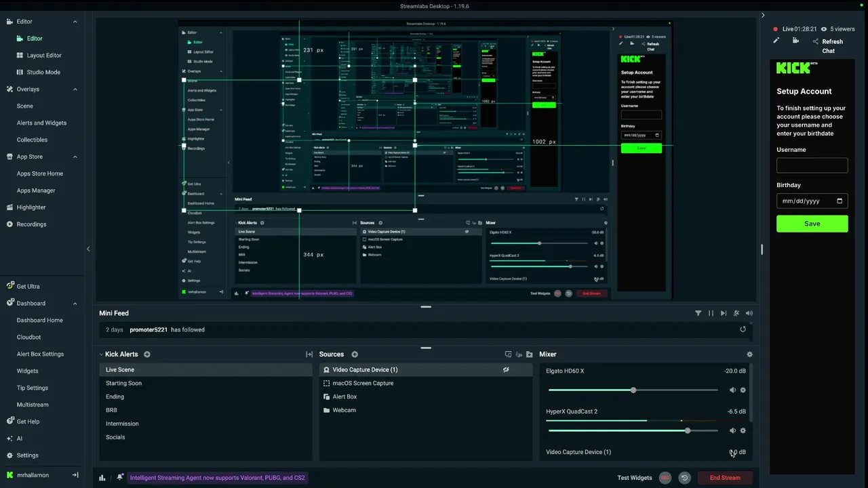Screen dimensions: 868x488
Task: Pause the Mini Feed alert queue
Action: (x=711, y=313)
